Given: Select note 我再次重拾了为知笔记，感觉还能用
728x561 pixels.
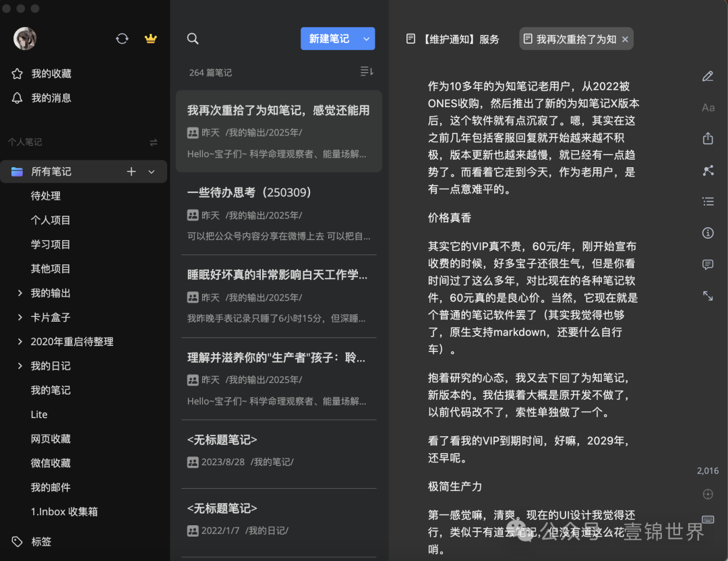Looking at the screenshot, I should coord(278,131).
